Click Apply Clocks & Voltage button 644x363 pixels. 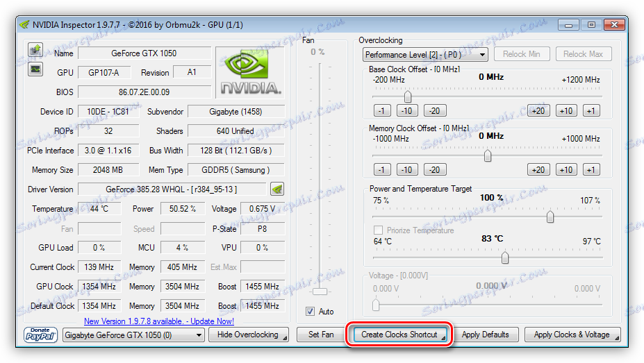[x=572, y=335]
